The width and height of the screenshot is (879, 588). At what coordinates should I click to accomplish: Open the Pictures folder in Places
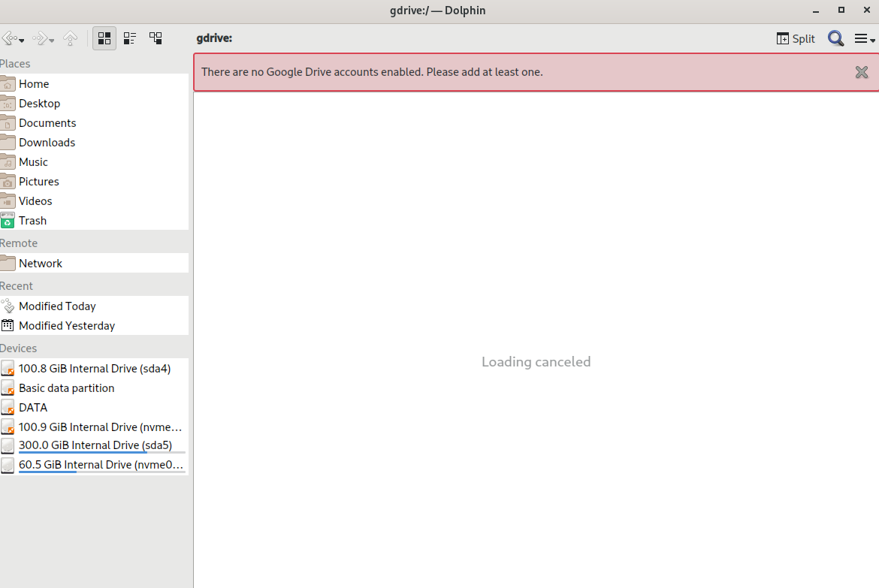tap(38, 181)
